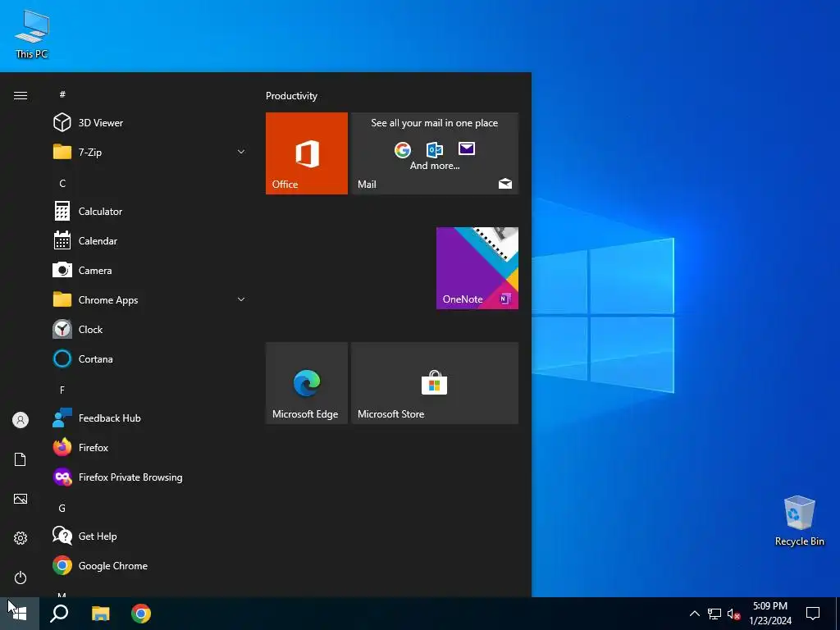Image resolution: width=840 pixels, height=630 pixels.
Task: Launch Google Chrome from app list
Action: 150,565
